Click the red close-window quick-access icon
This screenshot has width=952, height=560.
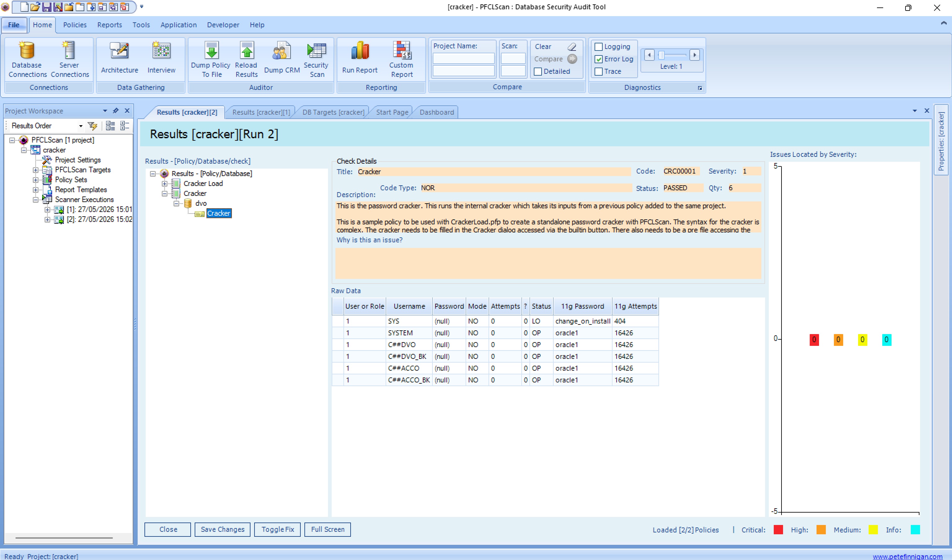coord(125,7)
